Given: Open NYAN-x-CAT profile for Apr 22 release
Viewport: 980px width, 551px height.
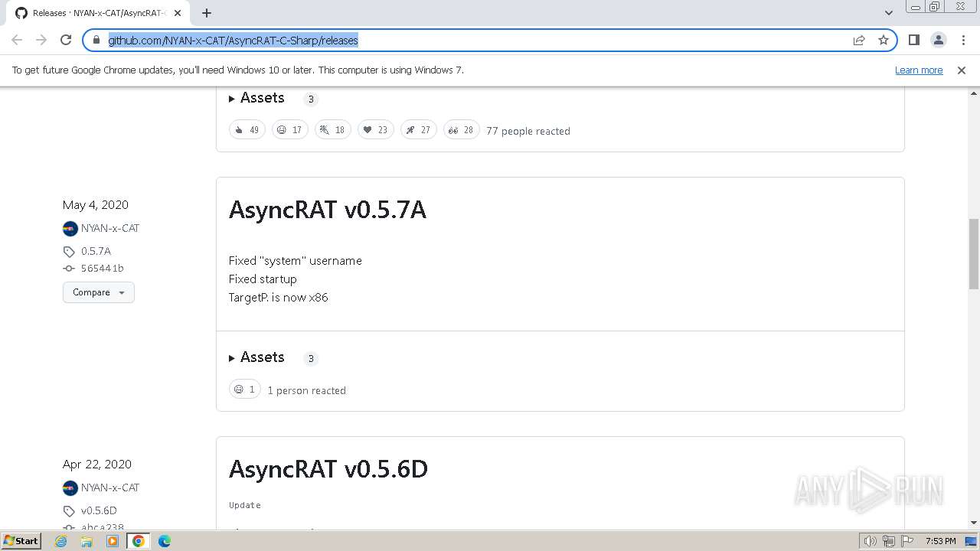Looking at the screenshot, I should point(110,487).
